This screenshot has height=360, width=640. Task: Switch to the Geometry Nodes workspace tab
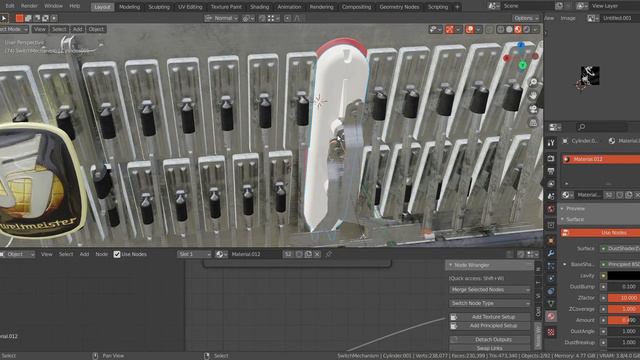tap(399, 7)
